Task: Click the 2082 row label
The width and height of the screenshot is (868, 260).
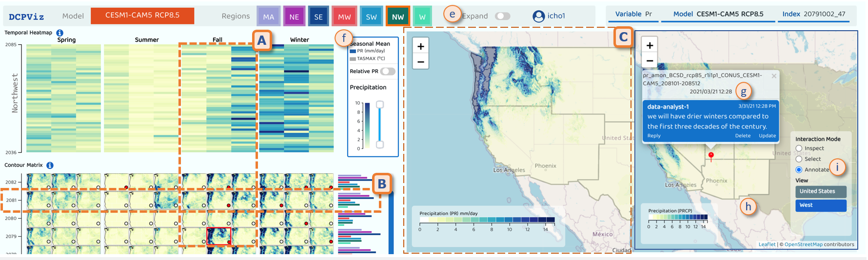Action: click(x=11, y=182)
